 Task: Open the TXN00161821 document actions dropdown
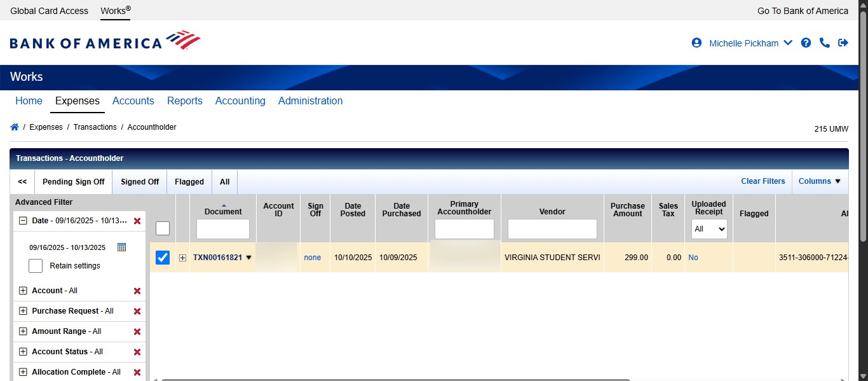tap(248, 257)
